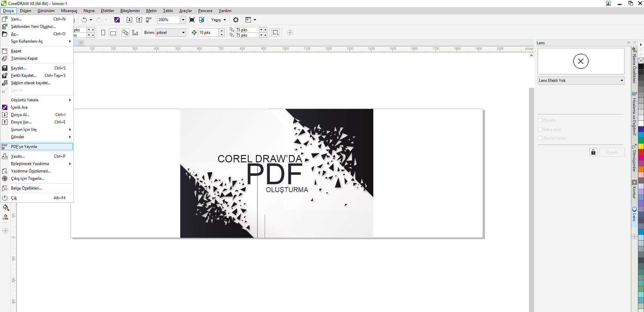Select landscape page orientation icon

pos(113,33)
